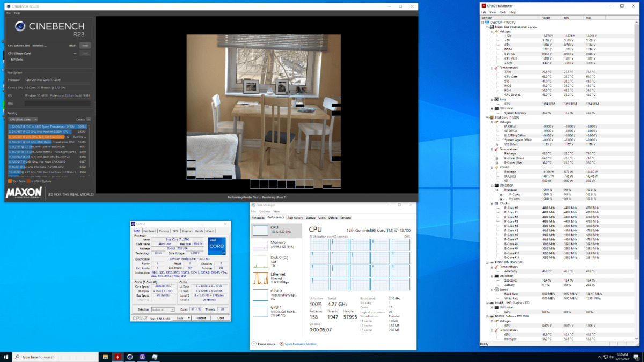The height and width of the screenshot is (362, 644).
Task: Stop the running CPU Multi Core test
Action: click(85, 46)
